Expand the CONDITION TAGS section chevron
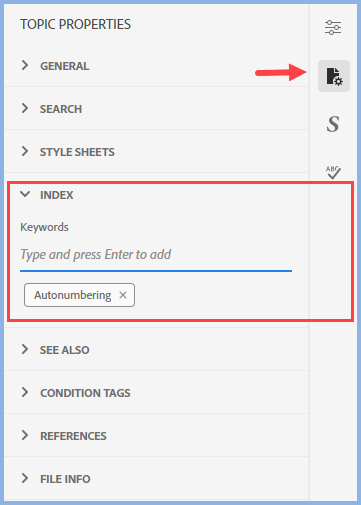The width and height of the screenshot is (361, 505). [x=25, y=392]
